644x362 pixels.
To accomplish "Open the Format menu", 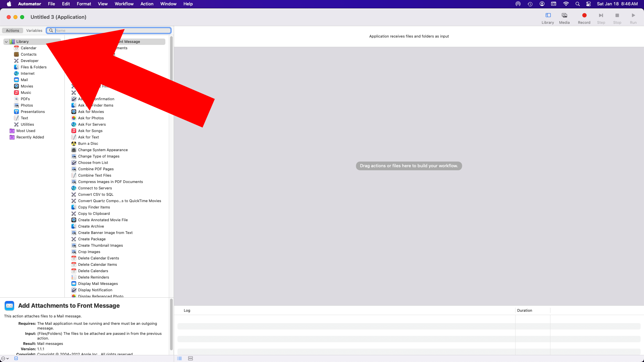I will point(84,4).
